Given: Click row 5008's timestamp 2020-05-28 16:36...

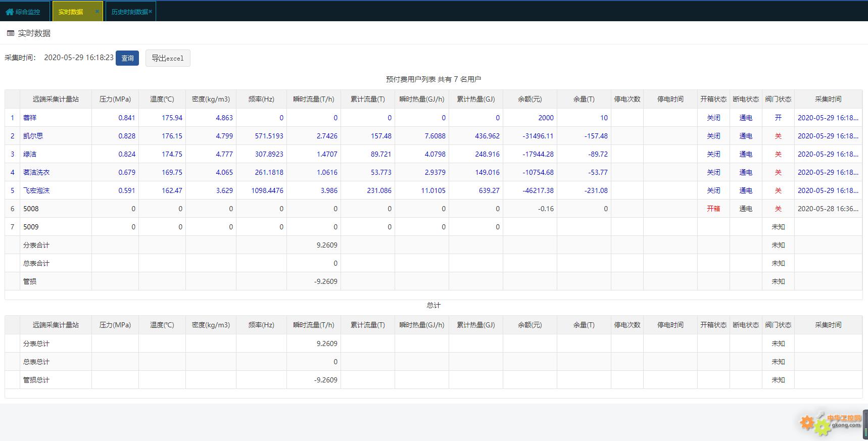Looking at the screenshot, I should [x=828, y=209].
